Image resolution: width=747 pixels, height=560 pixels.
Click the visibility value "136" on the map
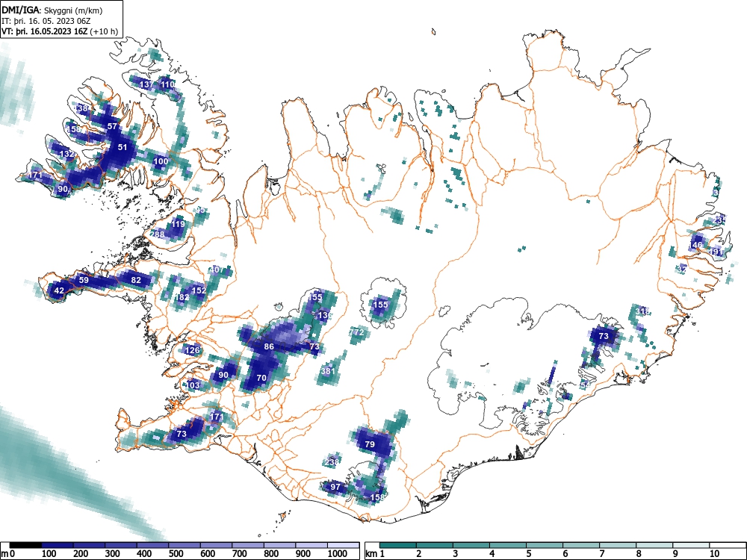pyautogui.click(x=324, y=315)
